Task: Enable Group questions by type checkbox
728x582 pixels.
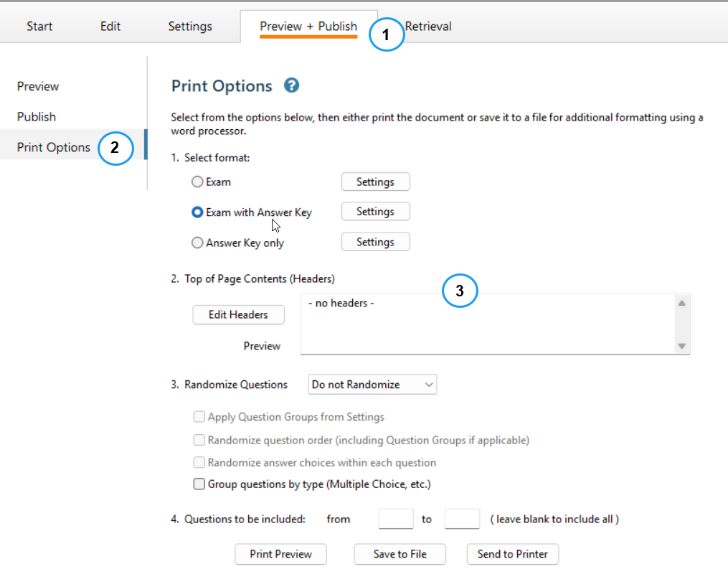Action: pos(199,484)
